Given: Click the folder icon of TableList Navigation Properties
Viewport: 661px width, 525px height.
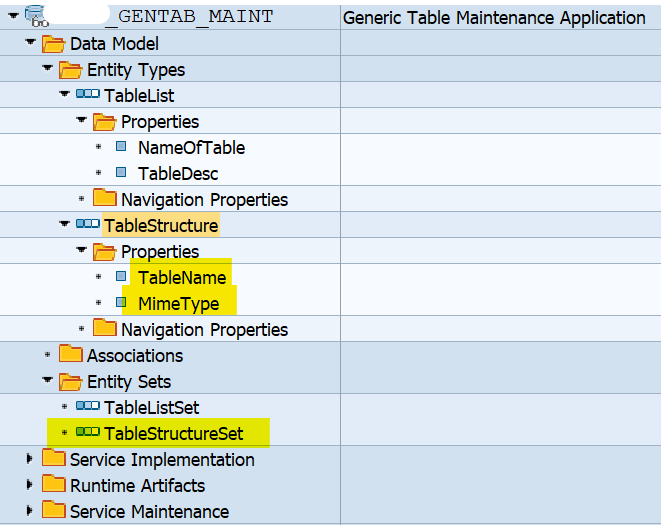Looking at the screenshot, I should pos(105,197).
